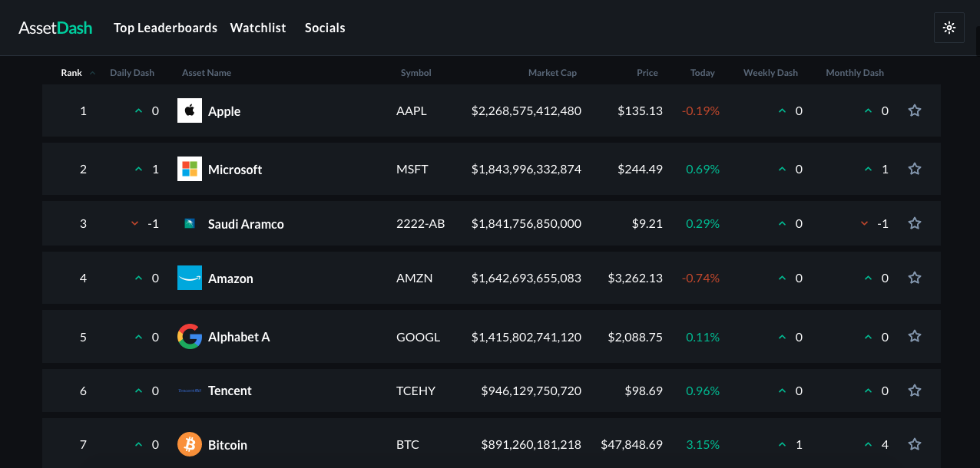Click Amazon price $3,262.13
Image resolution: width=980 pixels, height=468 pixels.
coord(635,278)
